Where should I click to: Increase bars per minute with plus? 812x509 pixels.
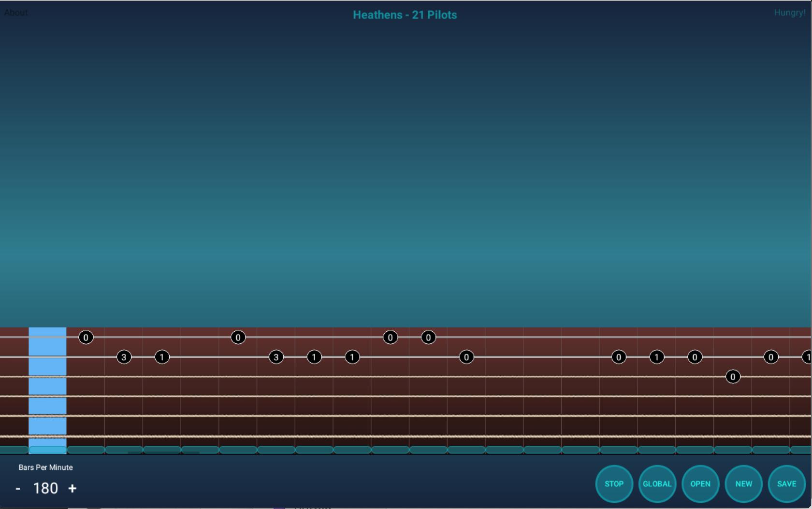pyautogui.click(x=72, y=488)
